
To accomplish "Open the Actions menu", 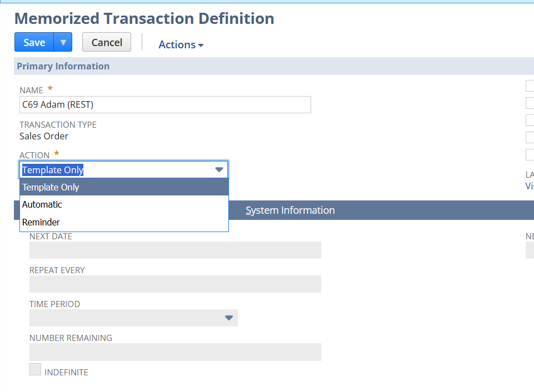I will click(x=181, y=45).
